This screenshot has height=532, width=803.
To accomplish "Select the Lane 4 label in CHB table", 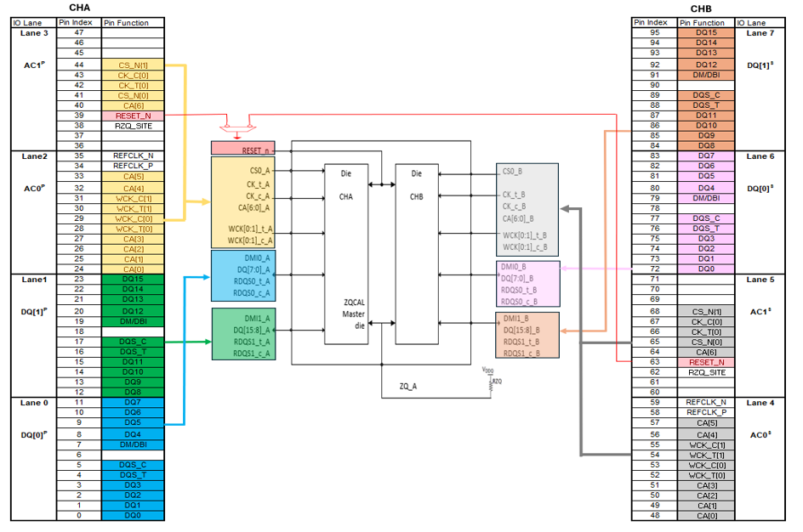I will 760,403.
